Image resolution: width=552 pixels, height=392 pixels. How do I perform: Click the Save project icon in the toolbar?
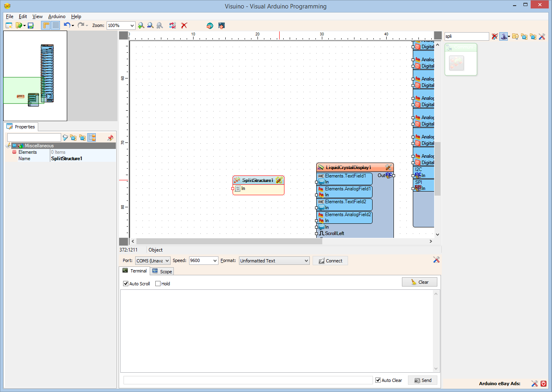[x=31, y=25]
